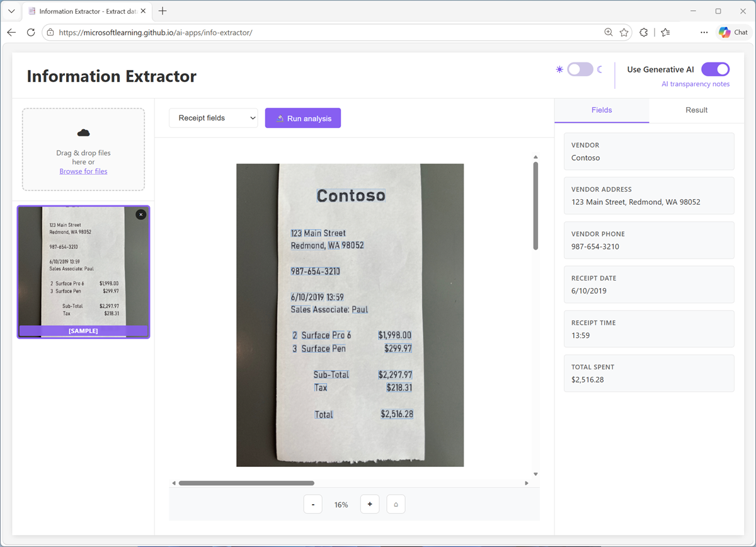The width and height of the screenshot is (756, 547).
Task: Click the moon dark-mode icon
Action: point(600,69)
